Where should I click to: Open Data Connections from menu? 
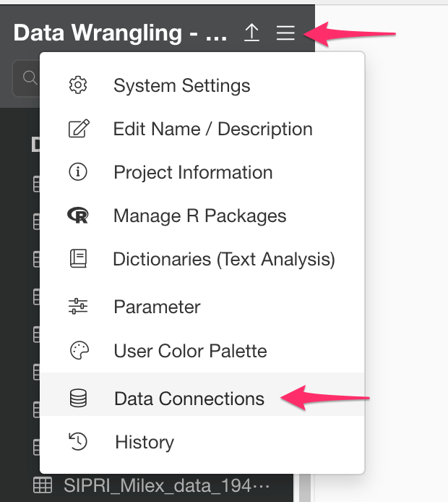click(189, 399)
